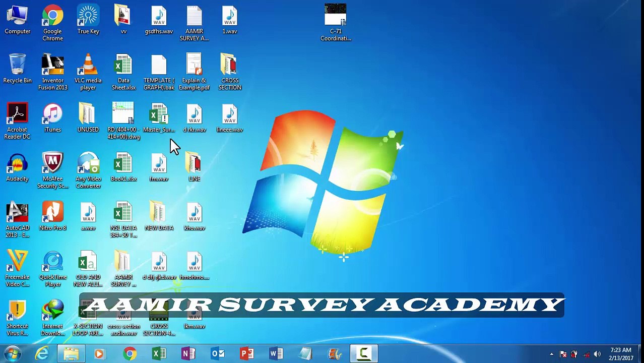Select the Nitro Pro 8 shortcut
The height and width of the screenshot is (363, 644).
coord(52,217)
